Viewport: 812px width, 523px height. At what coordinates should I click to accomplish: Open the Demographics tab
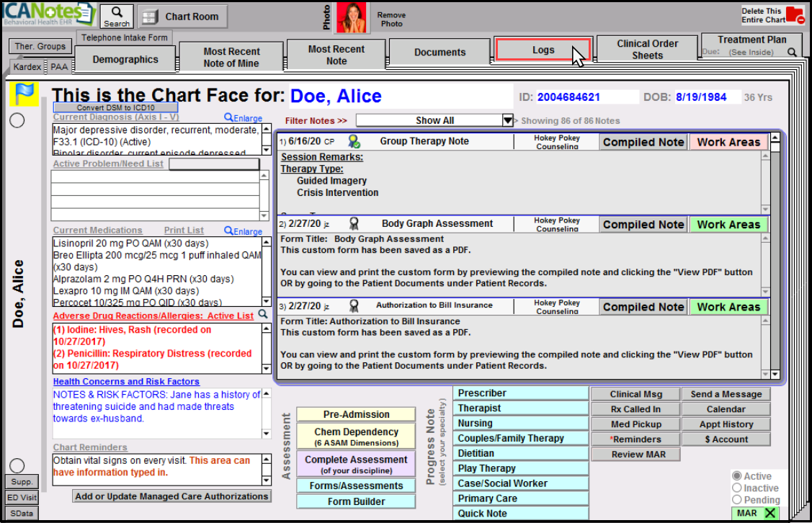pos(125,60)
